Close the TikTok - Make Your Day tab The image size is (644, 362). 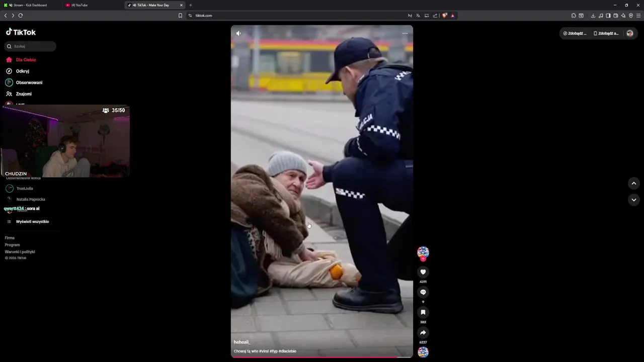click(181, 5)
